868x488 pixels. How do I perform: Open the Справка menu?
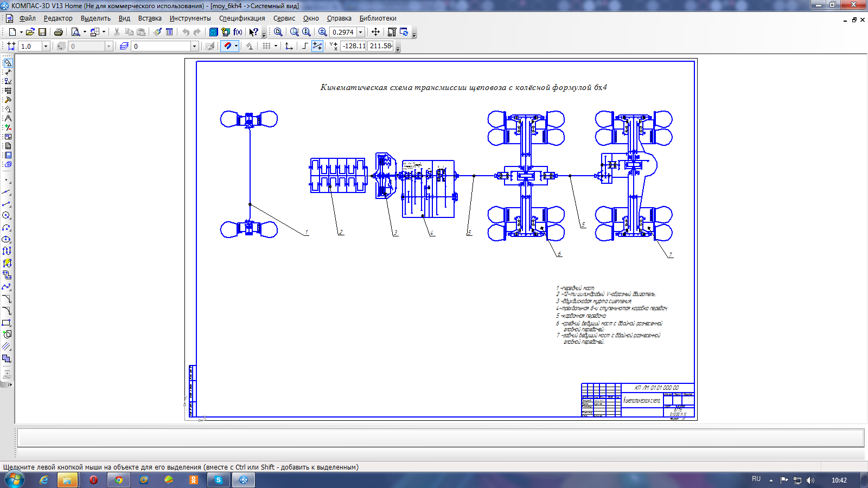pyautogui.click(x=339, y=18)
